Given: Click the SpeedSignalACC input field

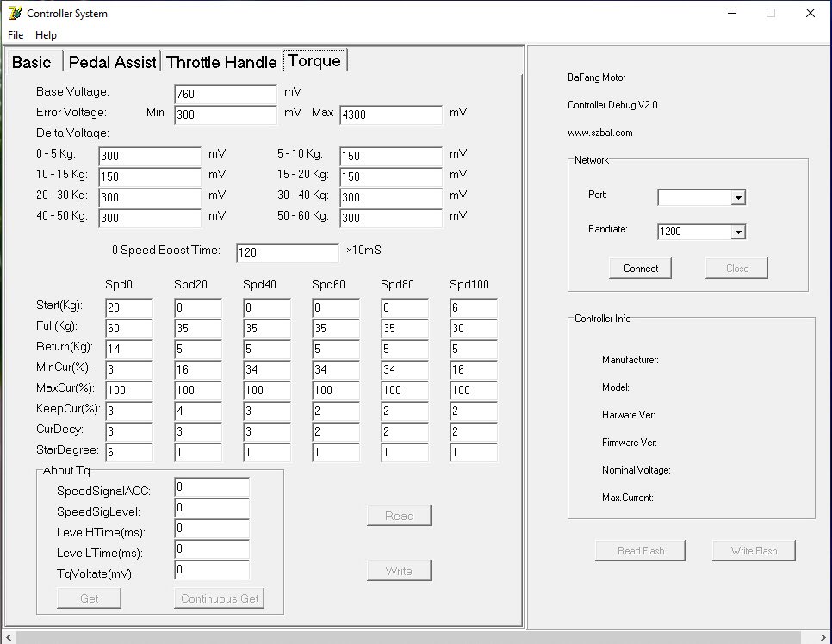Looking at the screenshot, I should [211, 487].
